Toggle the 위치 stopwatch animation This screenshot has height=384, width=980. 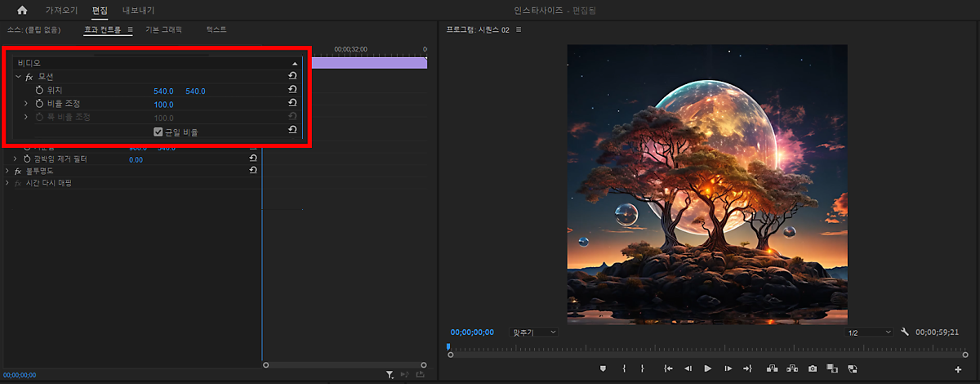click(38, 90)
